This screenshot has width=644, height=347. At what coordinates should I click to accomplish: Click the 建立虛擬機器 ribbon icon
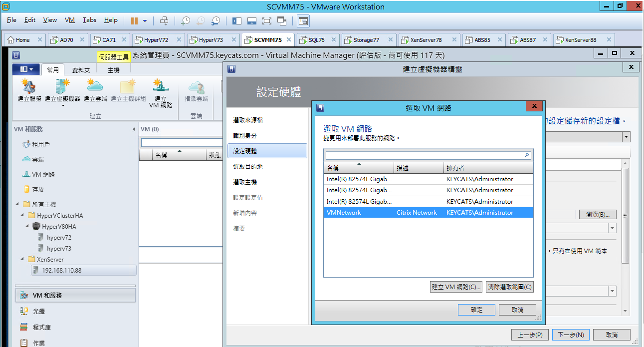(62, 93)
